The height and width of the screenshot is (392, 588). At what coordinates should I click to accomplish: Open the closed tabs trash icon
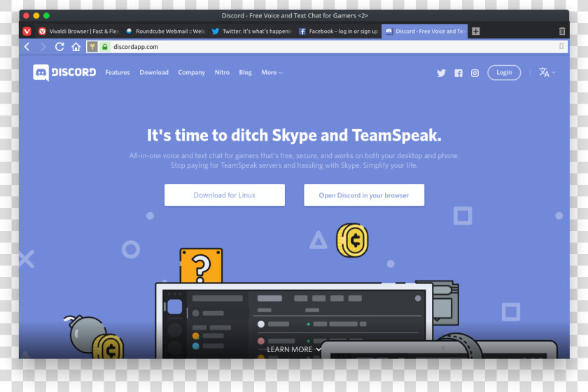tap(561, 31)
